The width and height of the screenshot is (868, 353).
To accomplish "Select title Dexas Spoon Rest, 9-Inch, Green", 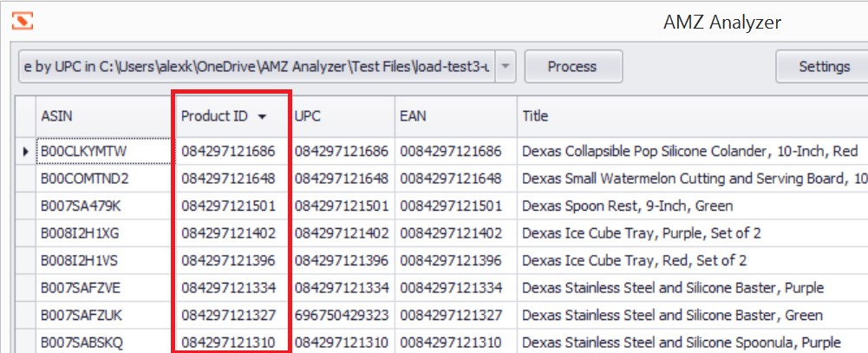I will 693,206.
